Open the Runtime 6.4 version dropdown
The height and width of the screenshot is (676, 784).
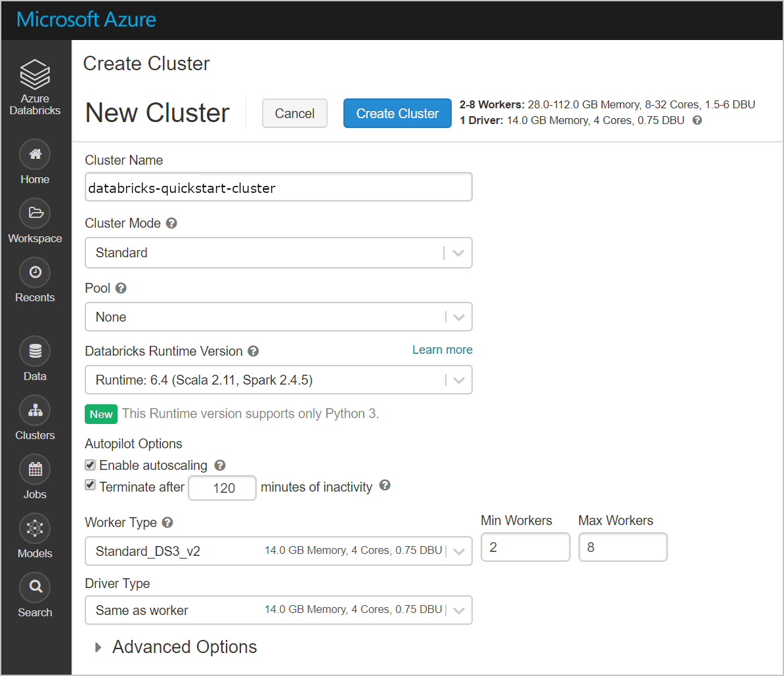coord(278,380)
